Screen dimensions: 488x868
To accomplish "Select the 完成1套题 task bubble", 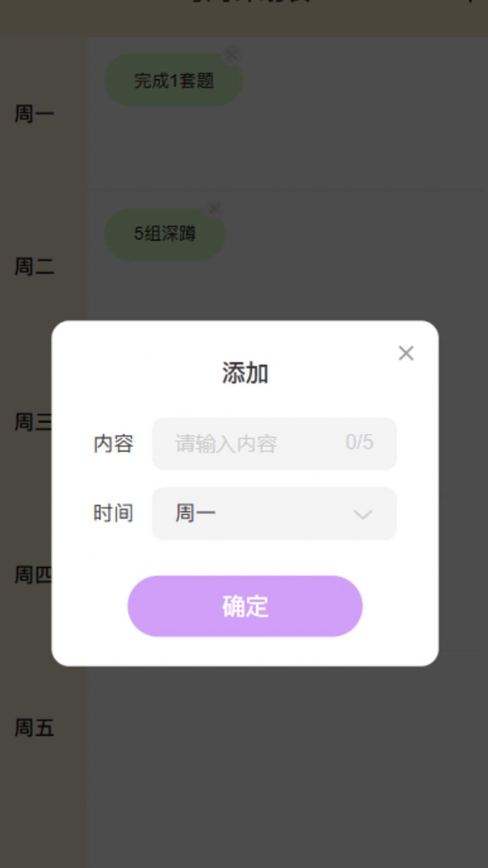I will click(x=173, y=80).
